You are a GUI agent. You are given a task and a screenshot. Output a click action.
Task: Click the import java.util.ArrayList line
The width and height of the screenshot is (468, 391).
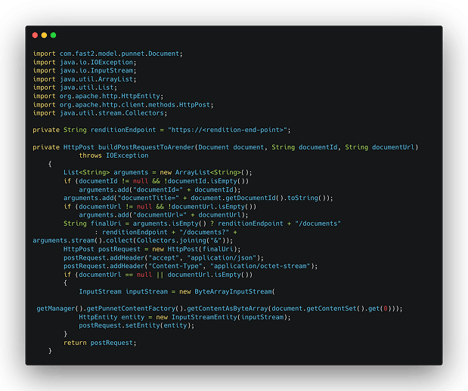coord(85,79)
